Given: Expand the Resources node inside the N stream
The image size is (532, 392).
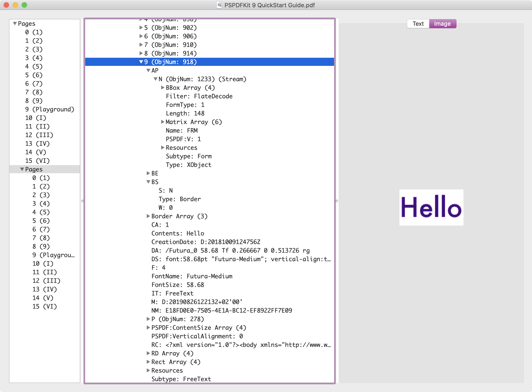Looking at the screenshot, I should point(163,147).
